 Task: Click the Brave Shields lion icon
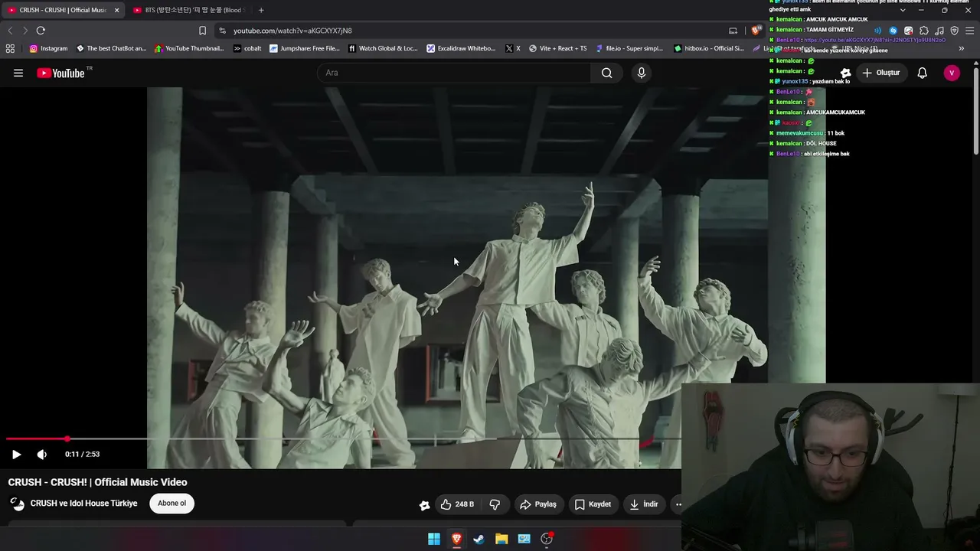coord(756,31)
